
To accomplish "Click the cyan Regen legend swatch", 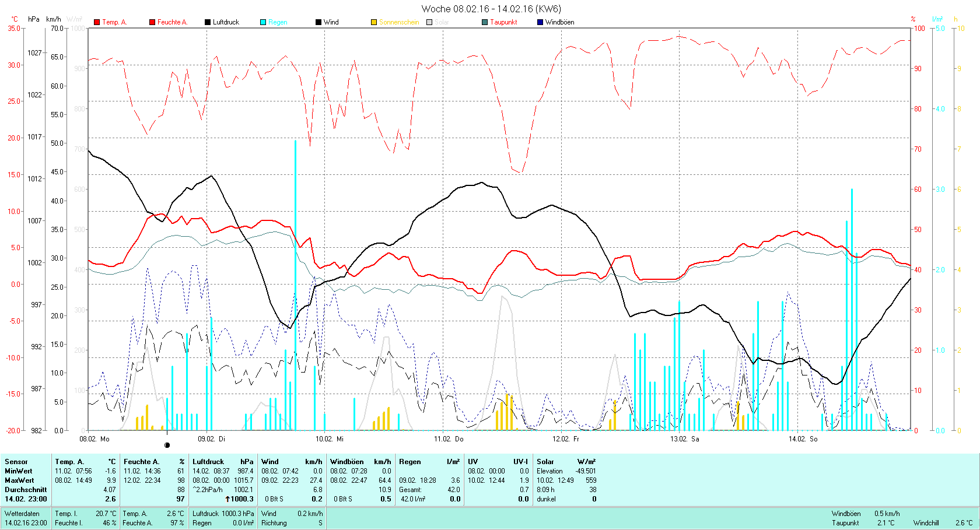I will (263, 22).
